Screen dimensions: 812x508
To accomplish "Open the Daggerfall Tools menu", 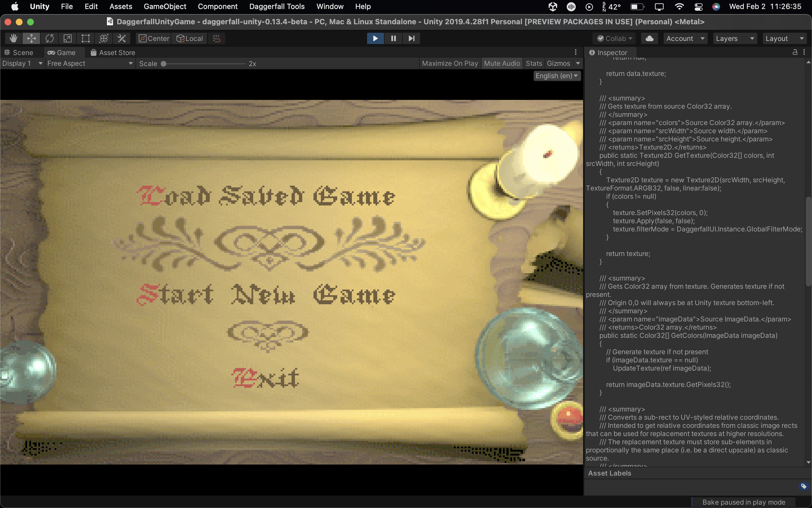I will coord(277,6).
